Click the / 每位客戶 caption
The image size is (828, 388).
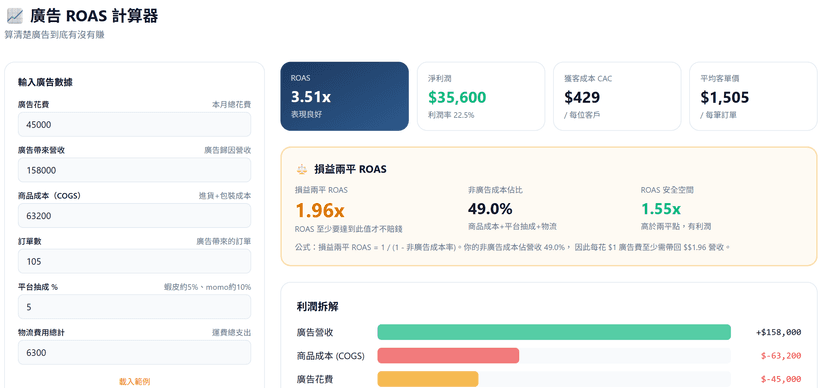pyautogui.click(x=582, y=115)
